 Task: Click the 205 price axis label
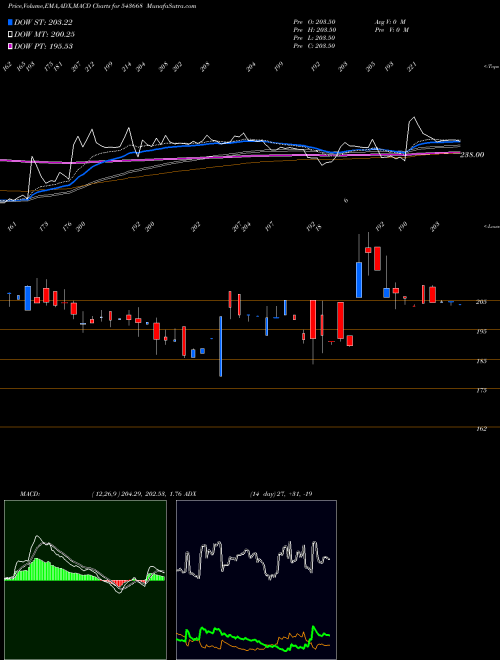[482, 302]
